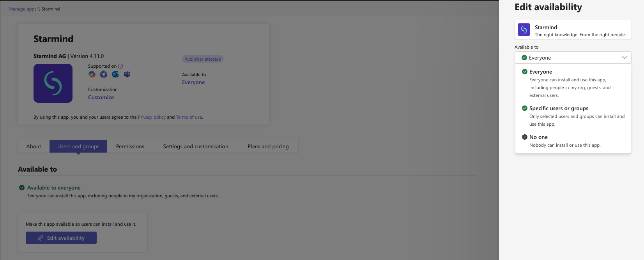Click the Available to everyone status text
The width and height of the screenshot is (644, 260).
(x=54, y=188)
